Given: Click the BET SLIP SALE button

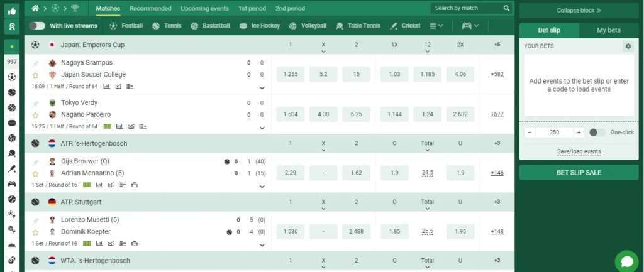Looking at the screenshot, I should coord(579,173).
